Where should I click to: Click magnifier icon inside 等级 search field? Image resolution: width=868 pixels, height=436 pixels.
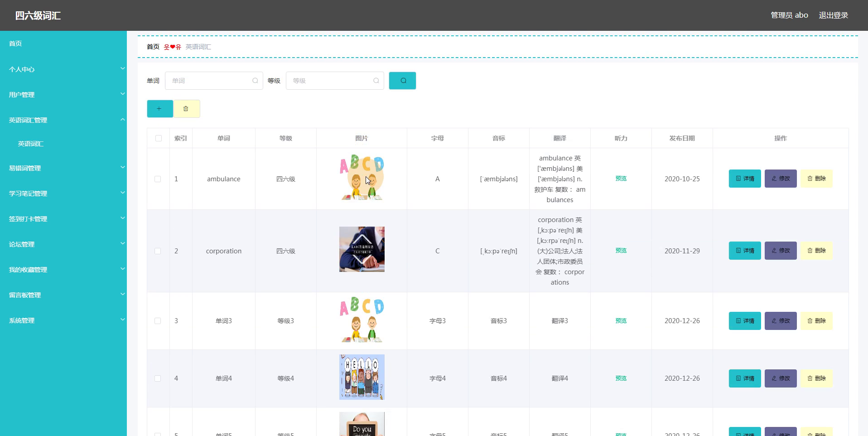click(x=376, y=81)
